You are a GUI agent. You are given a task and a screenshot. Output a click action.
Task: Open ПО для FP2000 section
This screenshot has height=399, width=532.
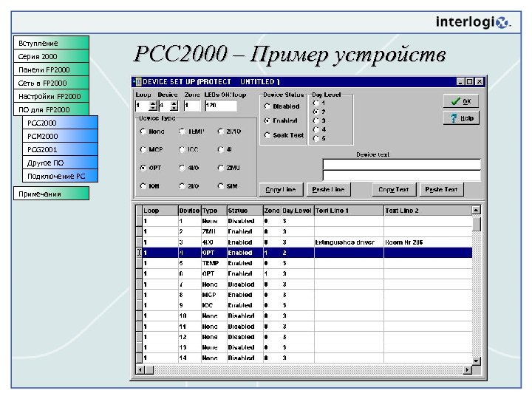click(x=51, y=109)
